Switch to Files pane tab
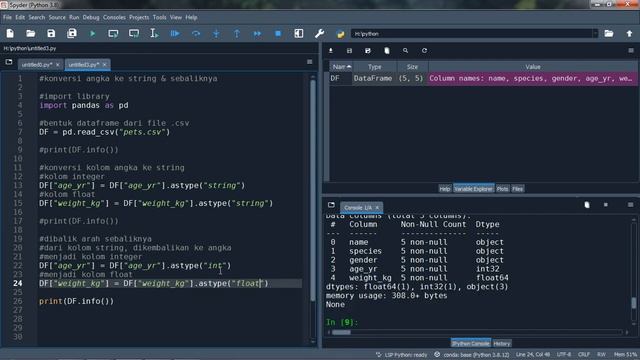 518,189
